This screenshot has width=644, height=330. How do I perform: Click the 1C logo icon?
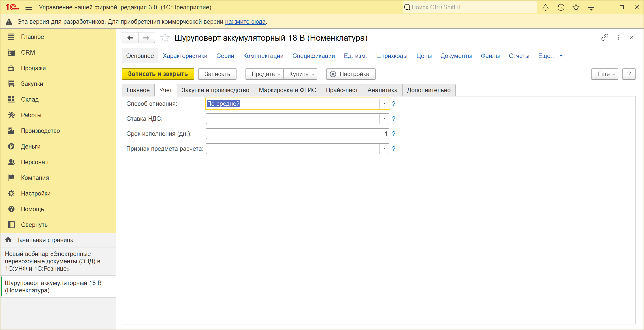13,7
